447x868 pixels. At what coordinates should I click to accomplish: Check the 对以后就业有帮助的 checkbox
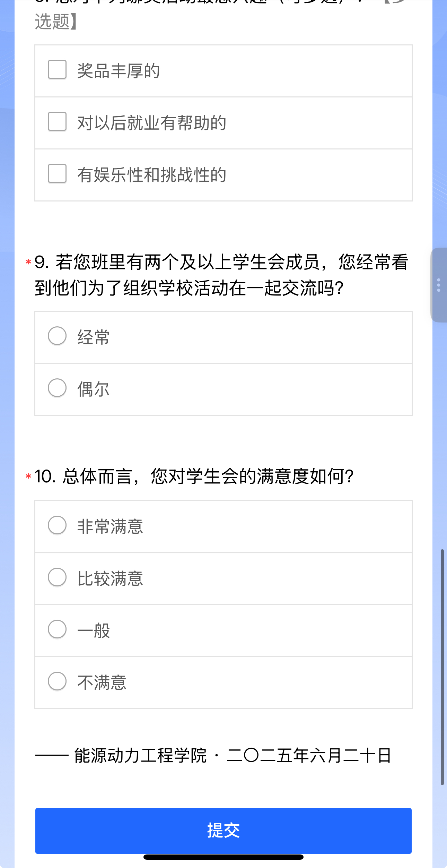[x=57, y=122]
